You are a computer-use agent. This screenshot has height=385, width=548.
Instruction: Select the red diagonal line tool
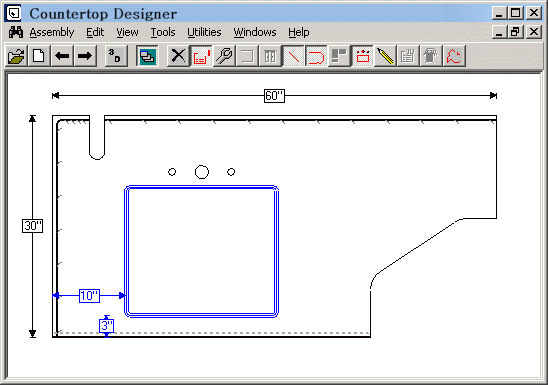tap(293, 56)
